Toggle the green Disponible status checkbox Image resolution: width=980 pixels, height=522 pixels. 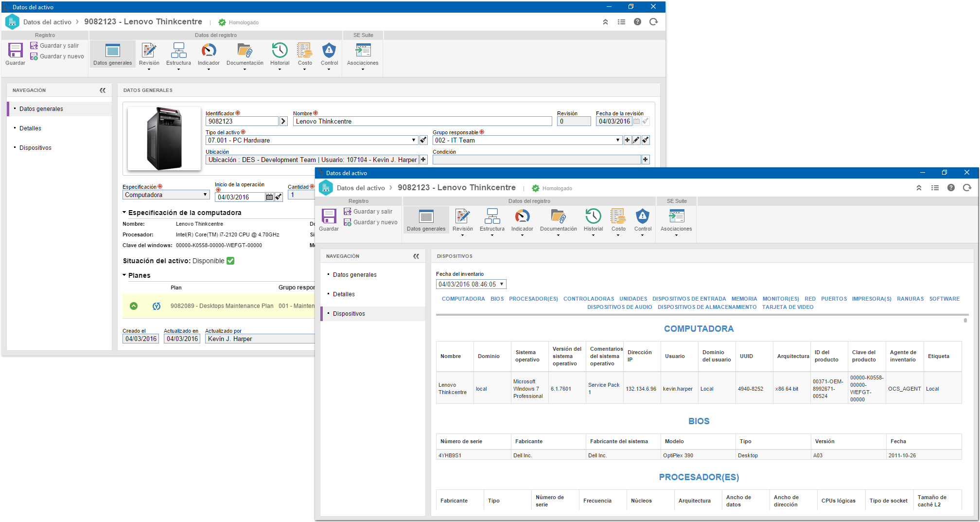(230, 261)
